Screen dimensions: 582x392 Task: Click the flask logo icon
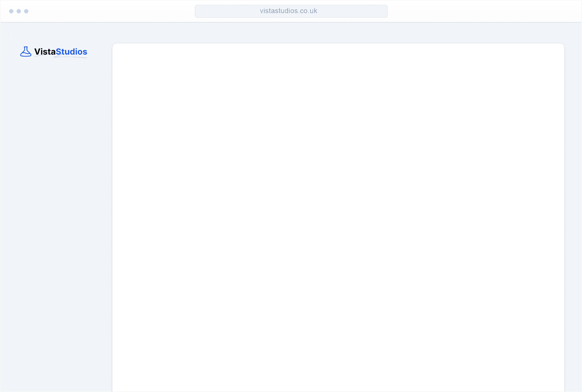coord(26,52)
